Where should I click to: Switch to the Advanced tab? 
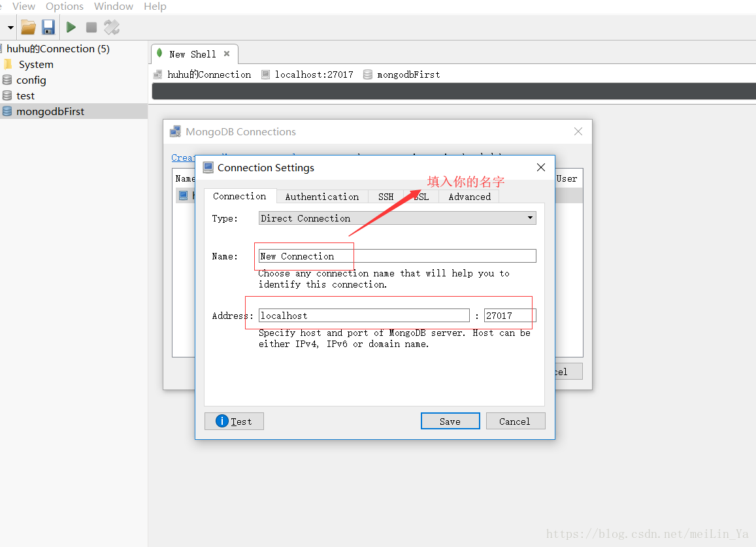(x=470, y=197)
